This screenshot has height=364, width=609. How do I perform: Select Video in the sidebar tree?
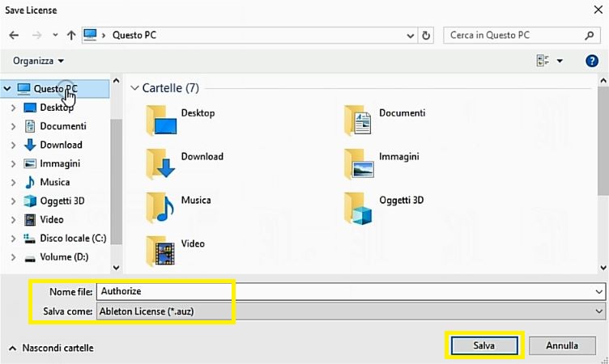tap(44, 219)
